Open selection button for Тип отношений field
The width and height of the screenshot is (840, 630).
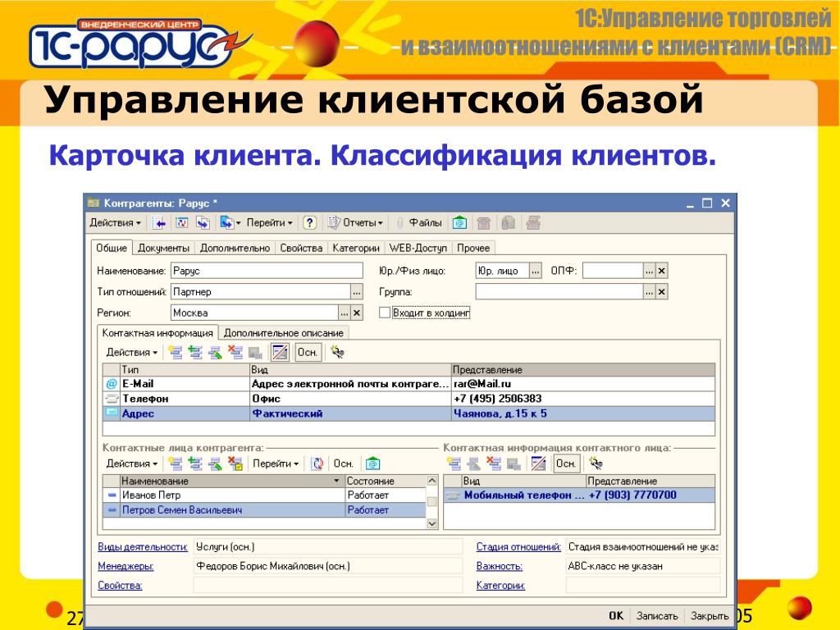click(357, 292)
